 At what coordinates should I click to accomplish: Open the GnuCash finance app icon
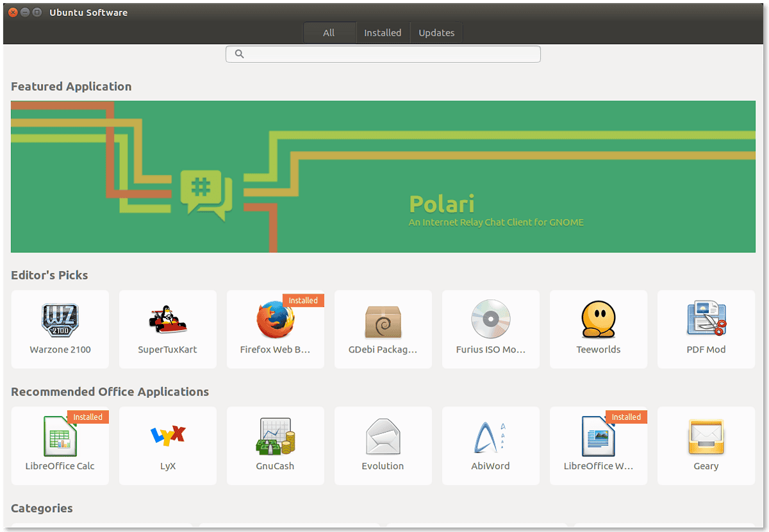click(x=276, y=436)
